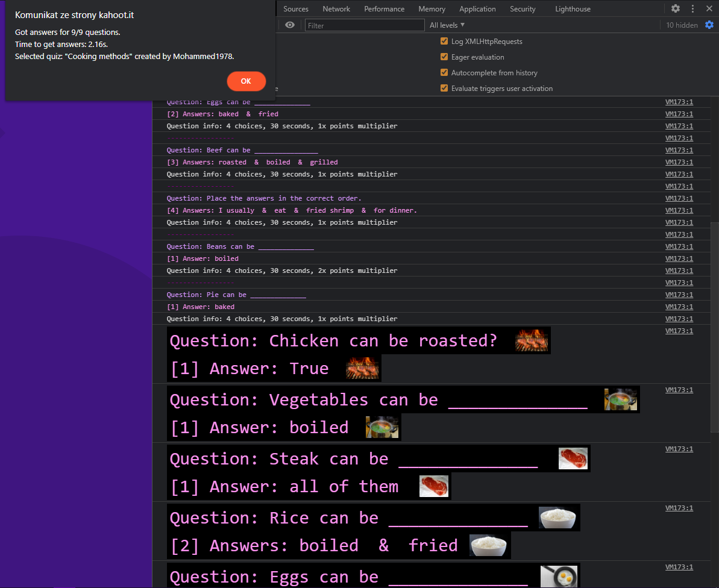Select '[2] Answers: boiled & fried' text
This screenshot has width=719, height=588.
tap(314, 546)
